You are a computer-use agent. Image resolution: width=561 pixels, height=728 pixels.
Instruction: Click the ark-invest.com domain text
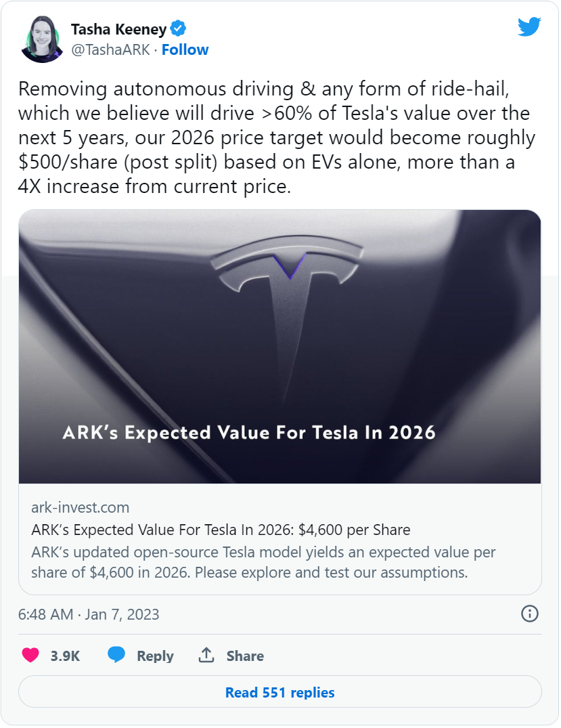tap(80, 508)
